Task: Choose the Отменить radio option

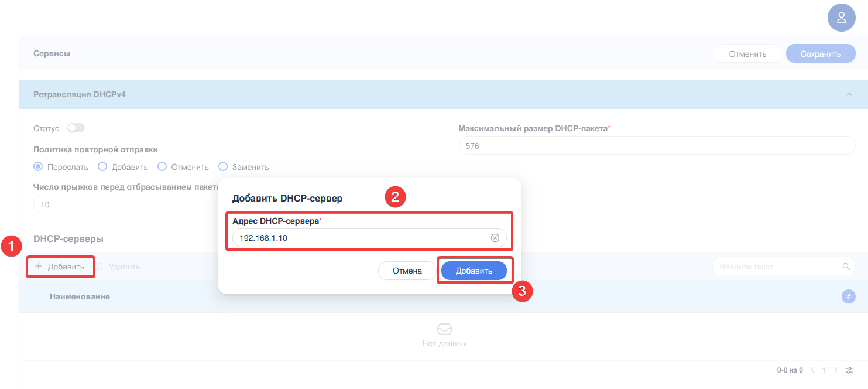Action: [162, 167]
